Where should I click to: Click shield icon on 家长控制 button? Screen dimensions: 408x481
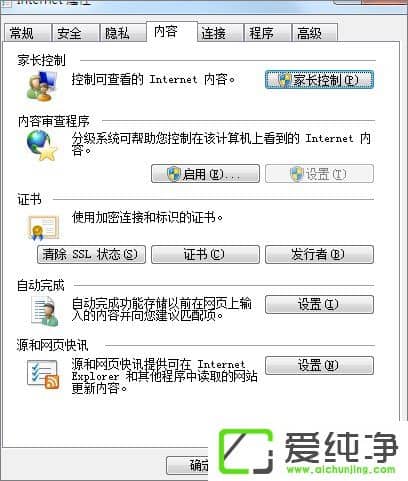pyautogui.click(x=284, y=80)
